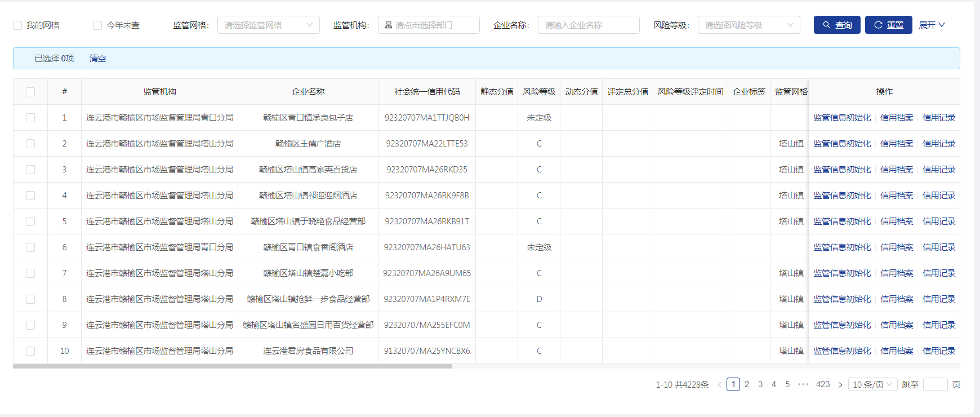Select the checkbox for row 8
The width and height of the screenshot is (980, 417).
30,299
